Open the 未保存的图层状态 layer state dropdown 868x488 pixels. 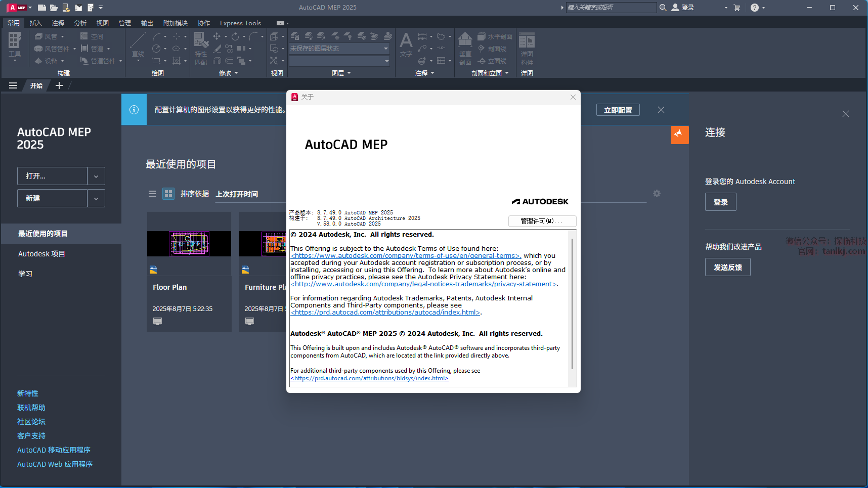[x=339, y=49]
